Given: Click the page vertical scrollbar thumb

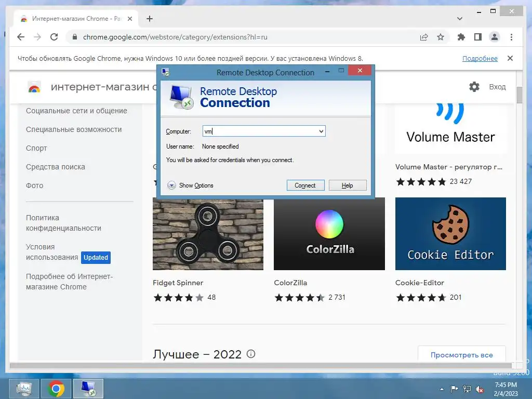Looking at the screenshot, I should [519, 95].
